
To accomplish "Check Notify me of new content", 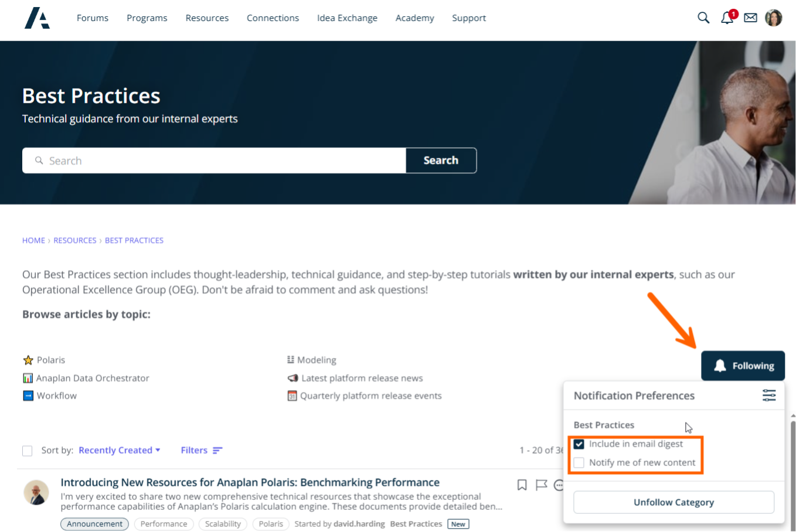I will pos(579,462).
